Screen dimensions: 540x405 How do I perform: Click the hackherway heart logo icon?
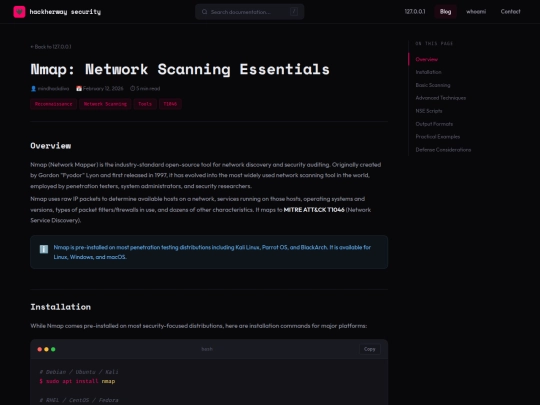coord(19,12)
